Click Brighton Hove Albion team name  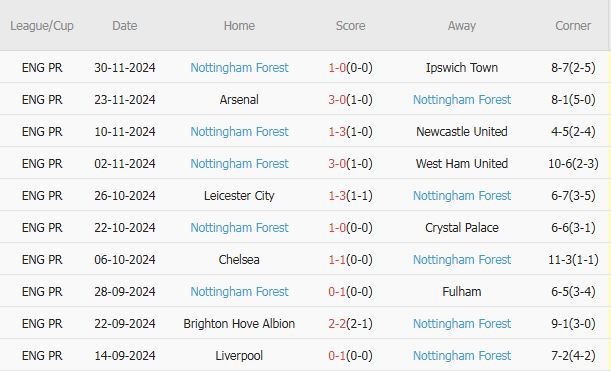pyautogui.click(x=239, y=323)
